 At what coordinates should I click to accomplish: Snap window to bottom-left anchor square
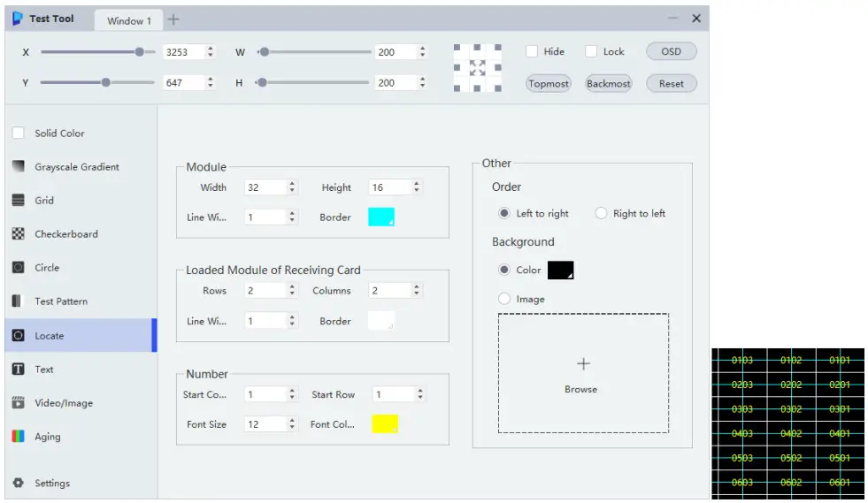coord(457,88)
